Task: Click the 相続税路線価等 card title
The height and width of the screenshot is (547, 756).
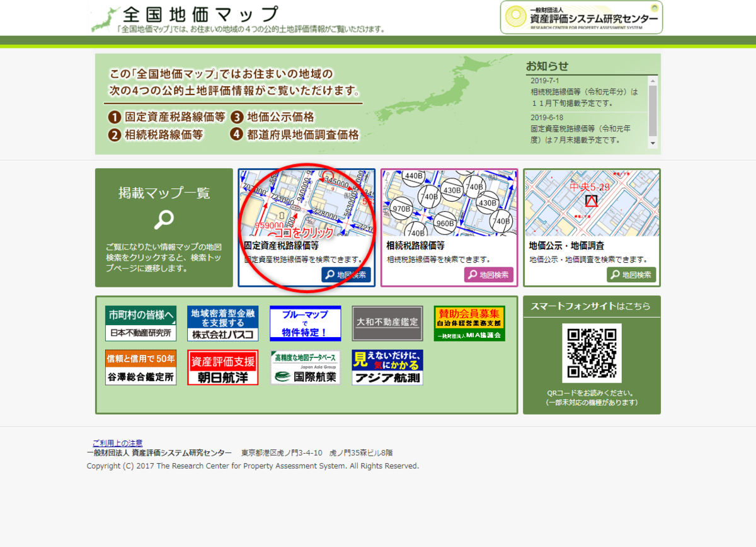Action: 416,246
